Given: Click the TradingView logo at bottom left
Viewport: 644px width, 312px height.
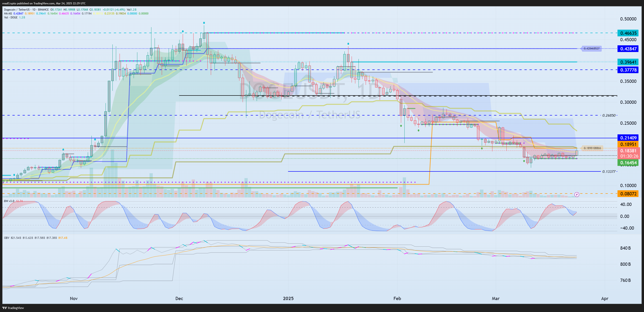Looking at the screenshot, I should [x=13, y=308].
